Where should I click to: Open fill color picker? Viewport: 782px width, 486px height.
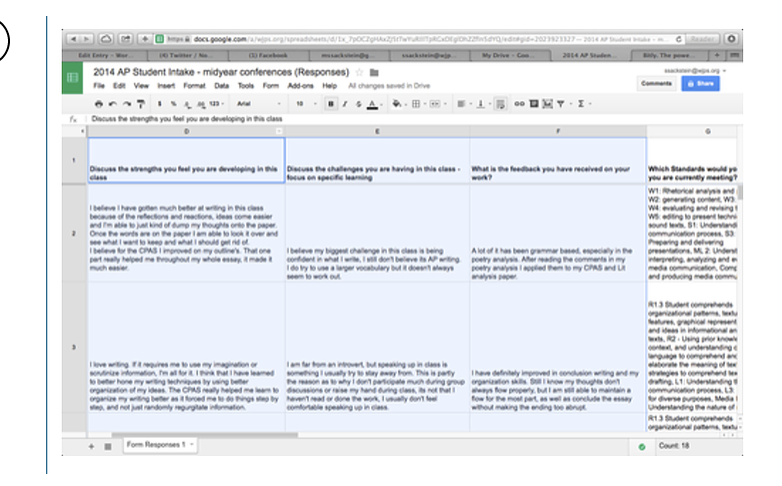point(397,104)
